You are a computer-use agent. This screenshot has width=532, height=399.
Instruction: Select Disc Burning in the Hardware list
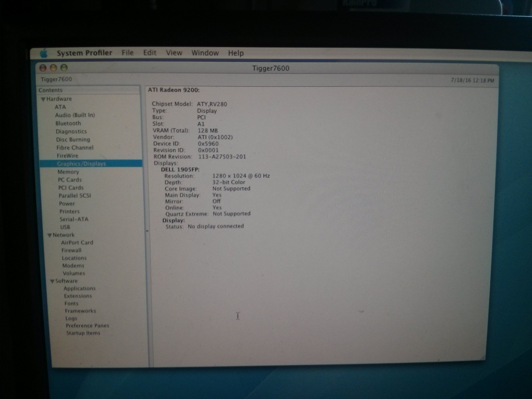coord(73,140)
